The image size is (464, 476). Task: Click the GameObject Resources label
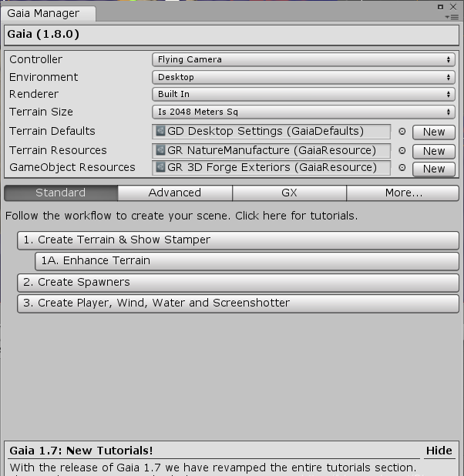point(72,168)
